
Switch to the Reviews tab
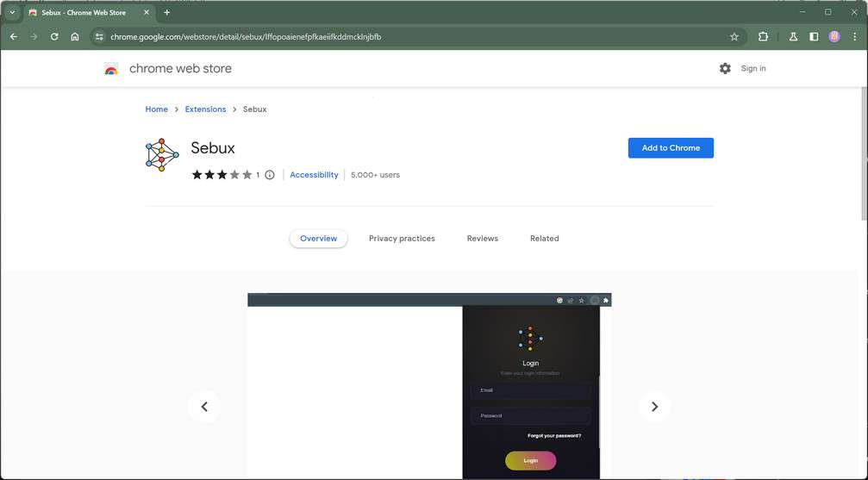pos(482,239)
